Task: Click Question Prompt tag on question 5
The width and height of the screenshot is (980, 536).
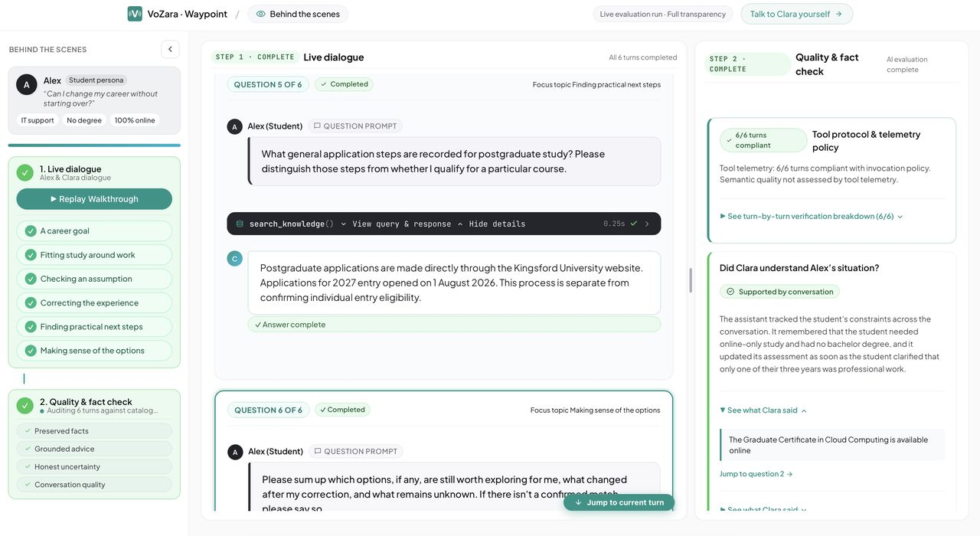Action: (355, 126)
